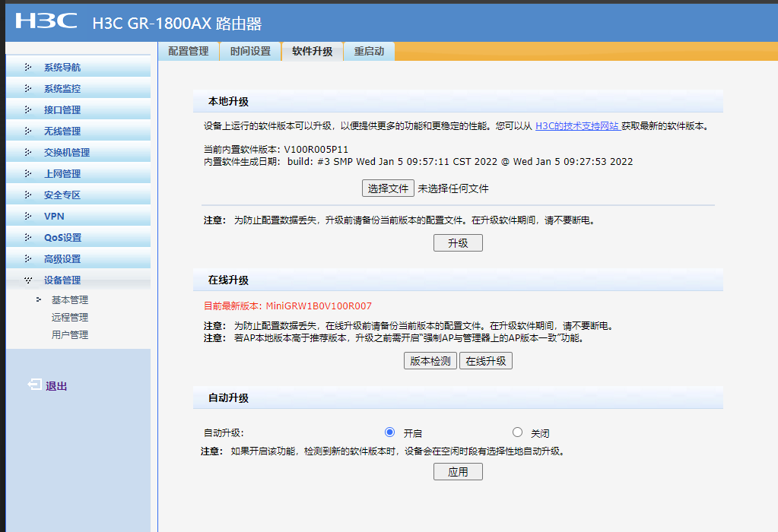Click 设备管理 menu item

click(78, 280)
